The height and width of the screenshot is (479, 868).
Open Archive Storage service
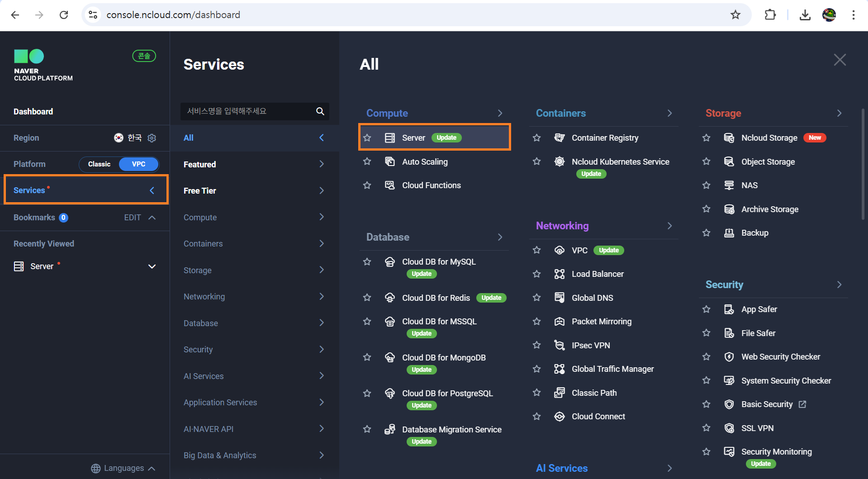769,209
